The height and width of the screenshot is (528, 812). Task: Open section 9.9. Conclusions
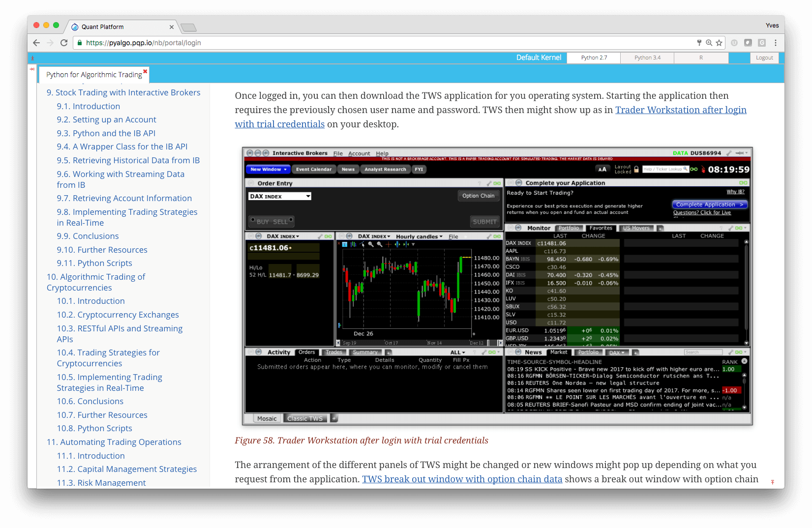[x=88, y=236]
